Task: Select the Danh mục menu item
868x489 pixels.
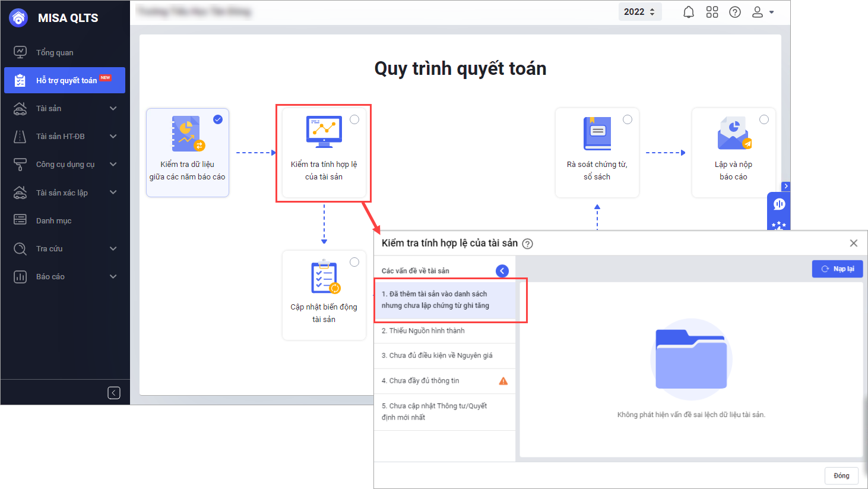Action: click(65, 220)
